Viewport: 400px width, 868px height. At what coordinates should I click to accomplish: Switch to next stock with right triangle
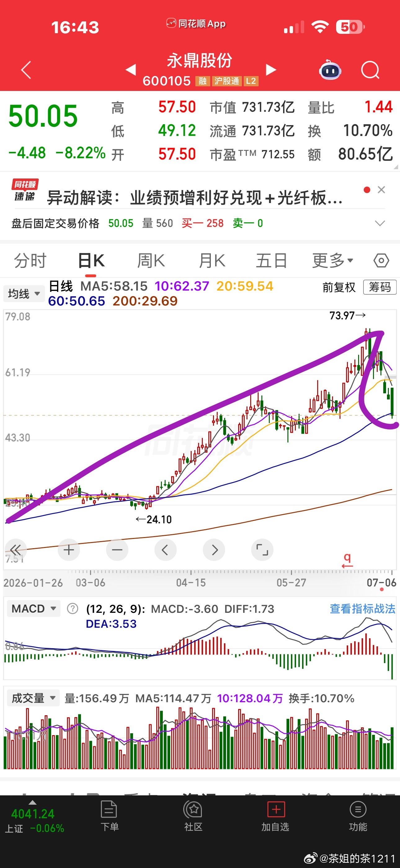click(x=271, y=70)
